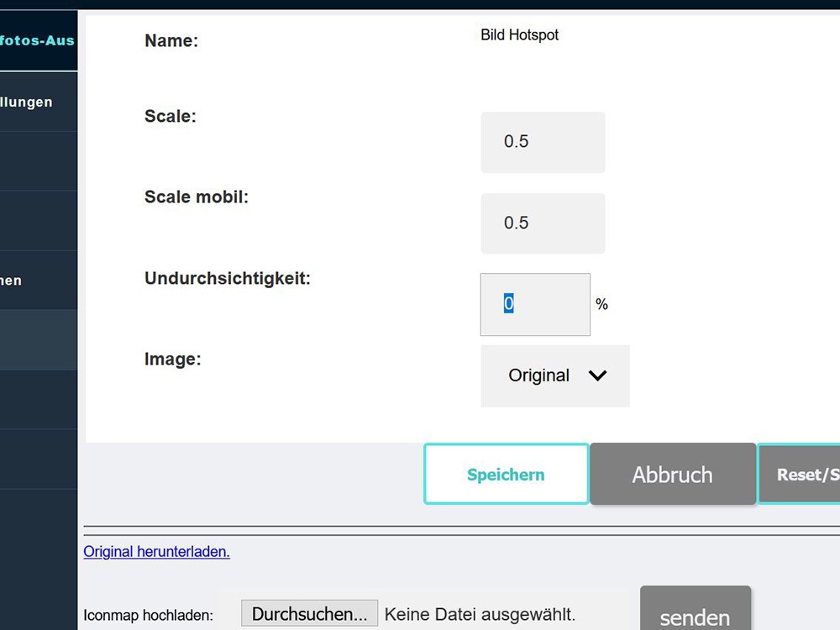Viewport: 840px width, 630px height.
Task: Select the highlighted sidebar row
Action: [x=38, y=340]
